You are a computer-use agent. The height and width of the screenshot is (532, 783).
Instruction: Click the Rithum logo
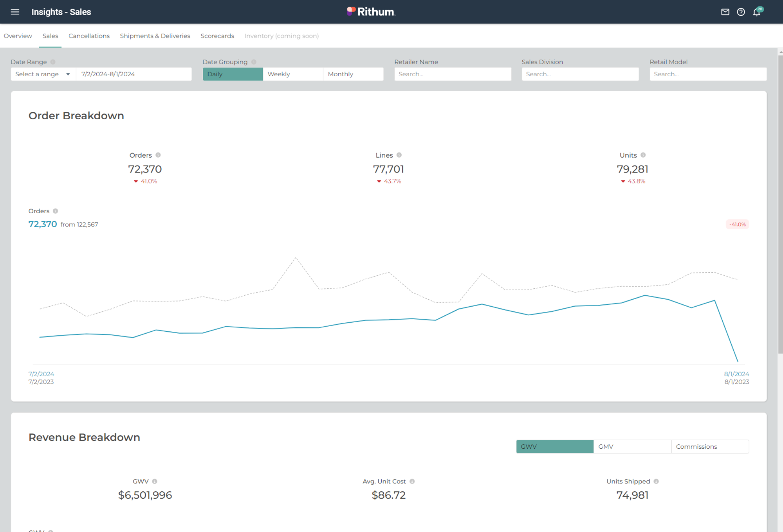(371, 12)
